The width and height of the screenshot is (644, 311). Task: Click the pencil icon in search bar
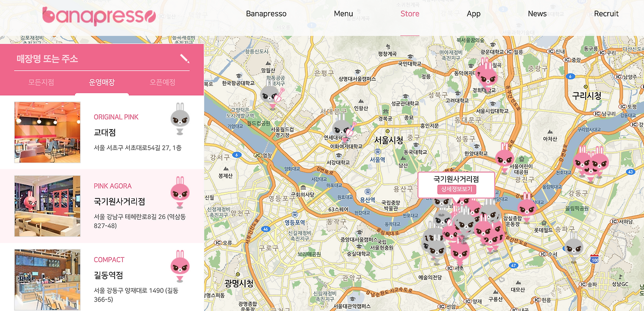point(185,58)
